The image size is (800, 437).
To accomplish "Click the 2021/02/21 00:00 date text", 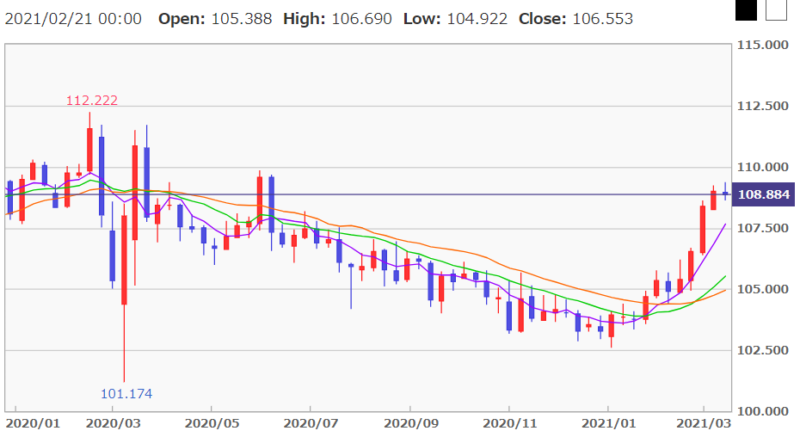I will (73, 19).
